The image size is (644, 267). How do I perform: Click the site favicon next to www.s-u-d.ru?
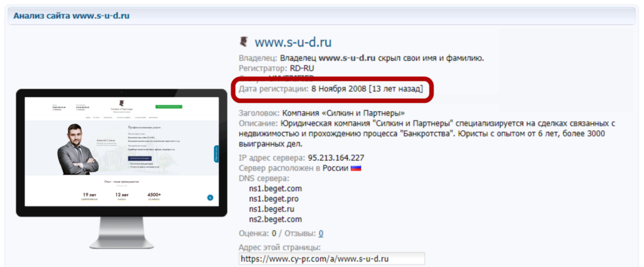tap(244, 41)
